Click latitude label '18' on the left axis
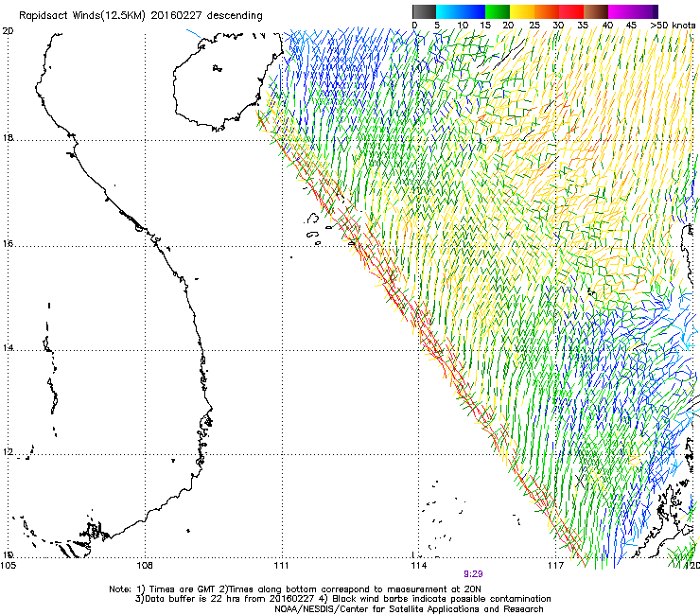This screenshot has height=615, width=700. [x=8, y=137]
